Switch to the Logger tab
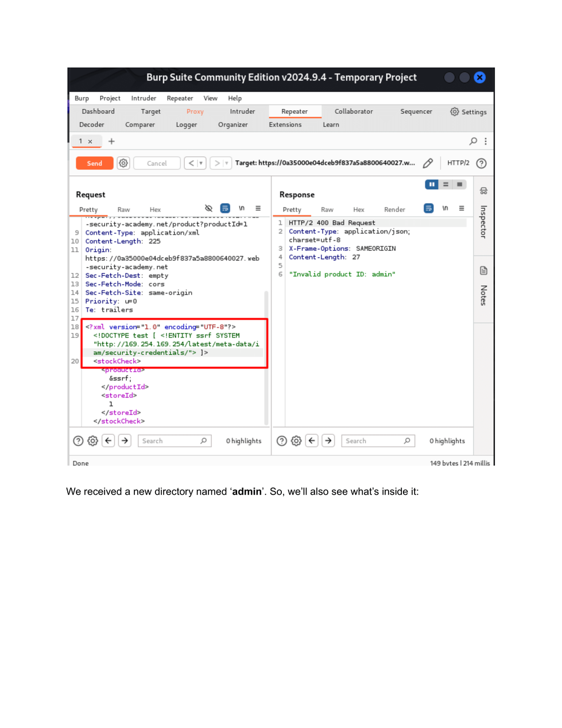Image resolution: width=562 pixels, height=728 pixels. coord(187,125)
